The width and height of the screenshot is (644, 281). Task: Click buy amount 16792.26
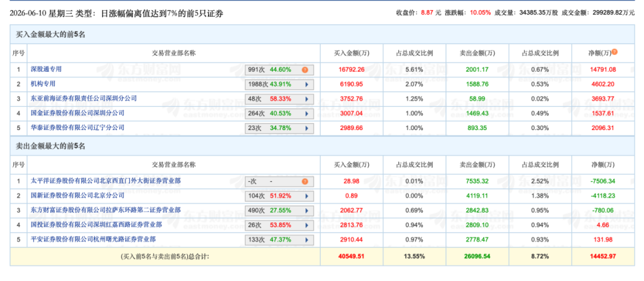click(352, 69)
